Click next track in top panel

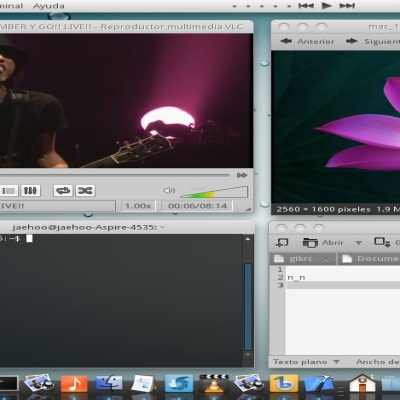(347, 6)
